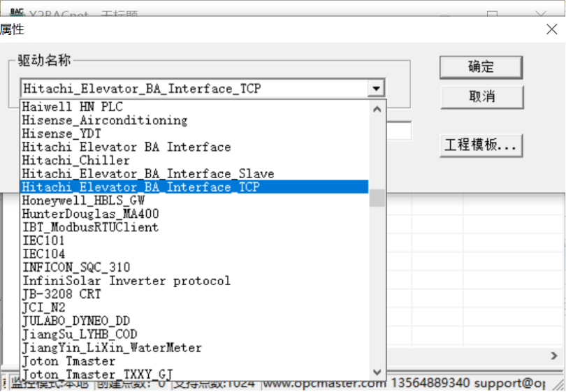Open the 工程模板... project template dialog
Image resolution: width=566 pixels, height=392 pixels.
(x=481, y=145)
